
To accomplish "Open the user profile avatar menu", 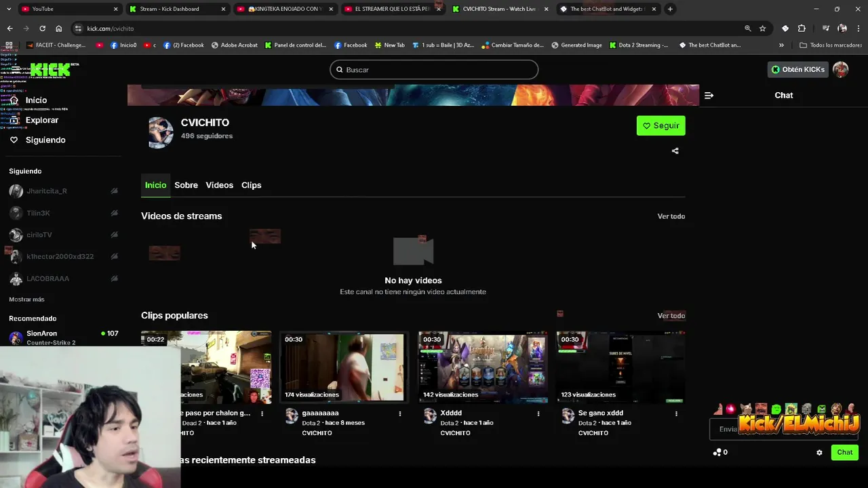I will [840, 69].
